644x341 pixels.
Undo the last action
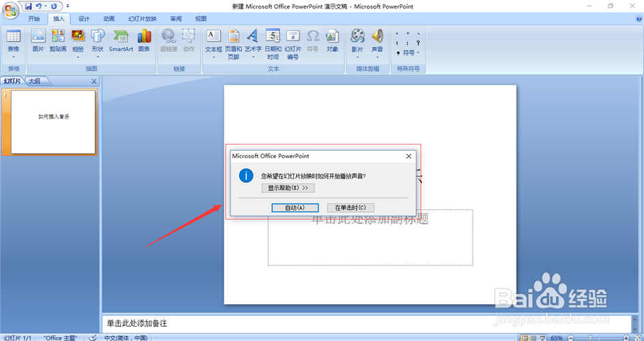(x=38, y=6)
